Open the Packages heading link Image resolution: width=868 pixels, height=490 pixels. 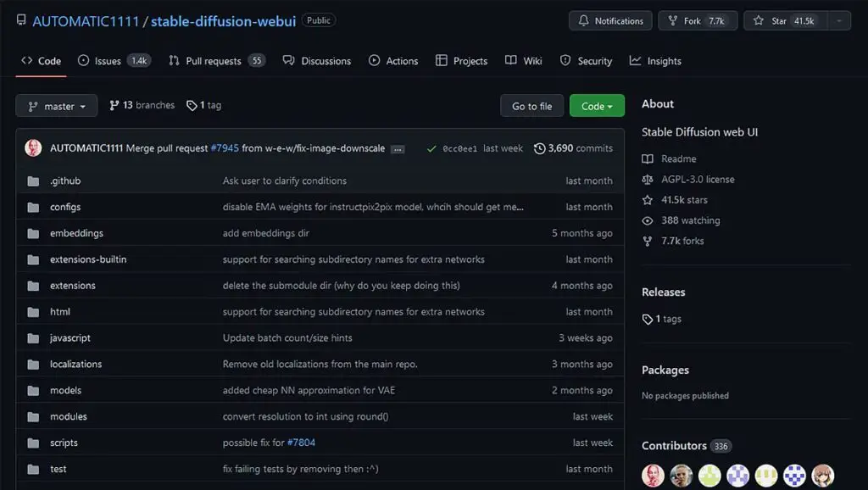[665, 370]
